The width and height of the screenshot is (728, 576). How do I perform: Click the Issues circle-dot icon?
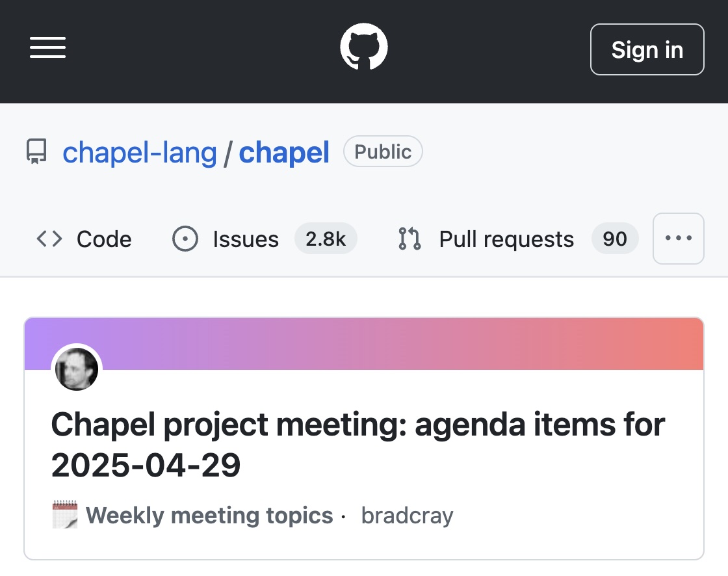click(x=185, y=239)
